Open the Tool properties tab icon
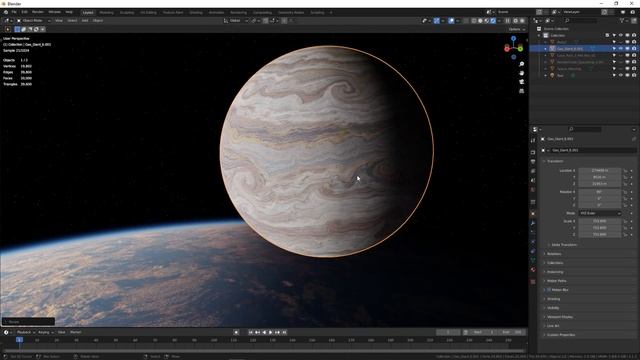The width and height of the screenshot is (640, 360). [533, 140]
